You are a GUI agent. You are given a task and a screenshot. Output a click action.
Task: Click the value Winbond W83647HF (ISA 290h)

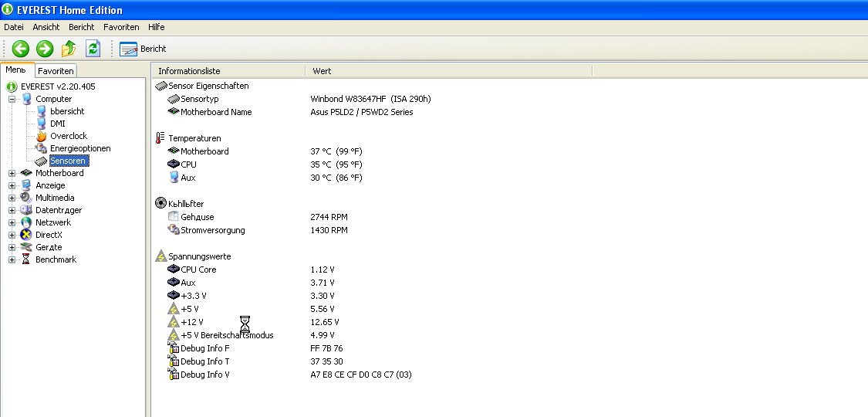tap(371, 99)
